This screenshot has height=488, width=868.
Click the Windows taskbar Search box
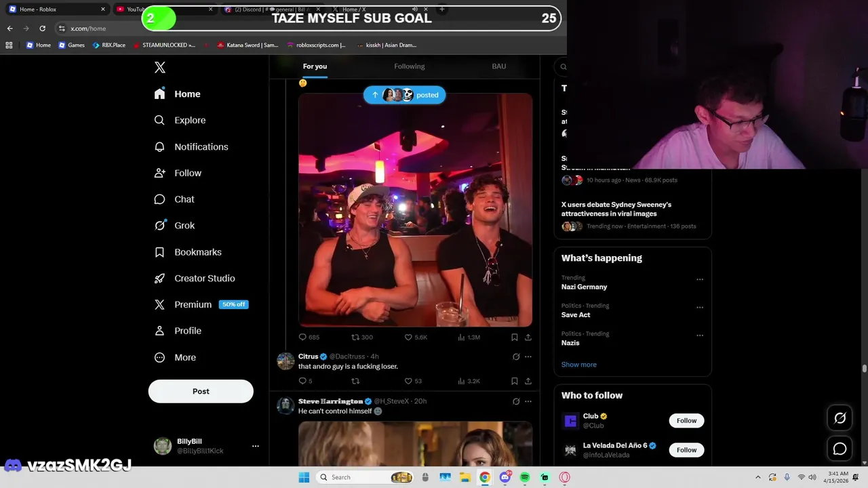click(365, 477)
